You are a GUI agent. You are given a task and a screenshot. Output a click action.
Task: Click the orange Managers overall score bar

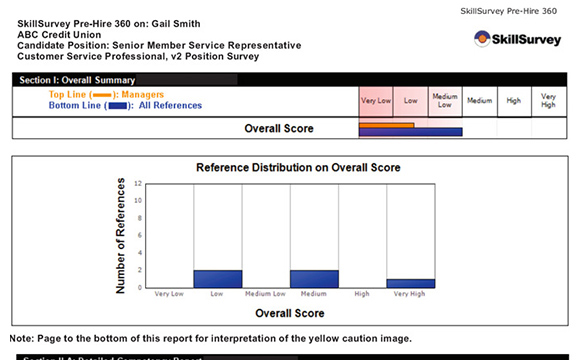(x=386, y=125)
